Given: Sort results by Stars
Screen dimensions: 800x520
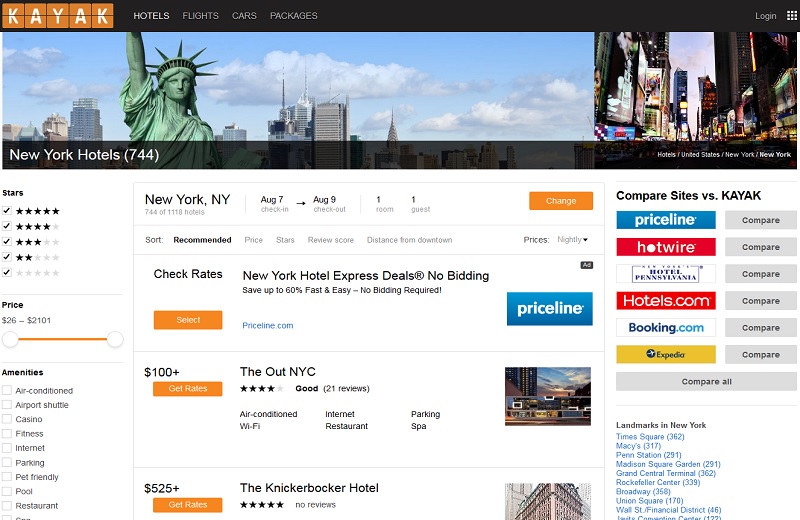Looking at the screenshot, I should pyautogui.click(x=285, y=240).
